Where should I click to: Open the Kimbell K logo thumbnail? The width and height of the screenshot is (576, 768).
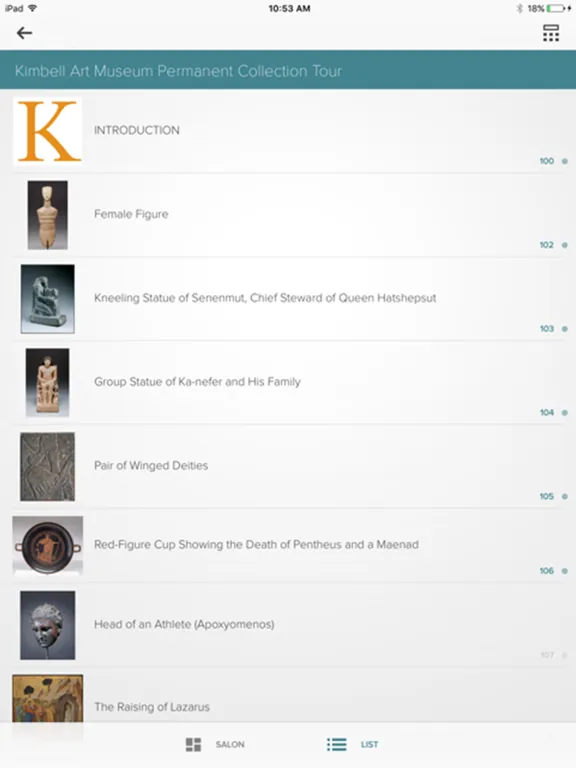click(48, 131)
